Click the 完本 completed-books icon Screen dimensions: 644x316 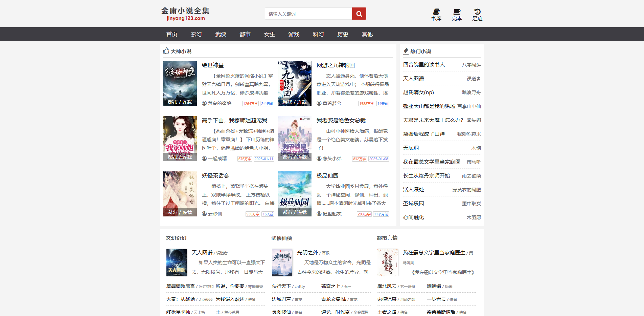pos(457,12)
